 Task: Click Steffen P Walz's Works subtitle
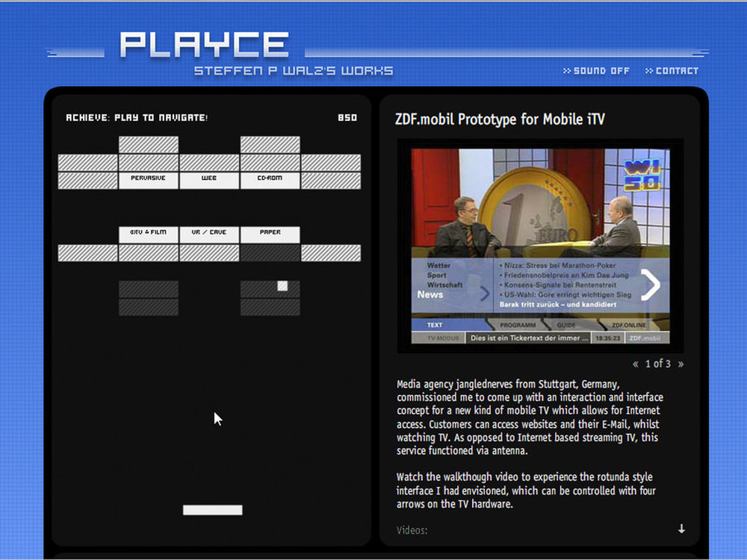[x=294, y=71]
